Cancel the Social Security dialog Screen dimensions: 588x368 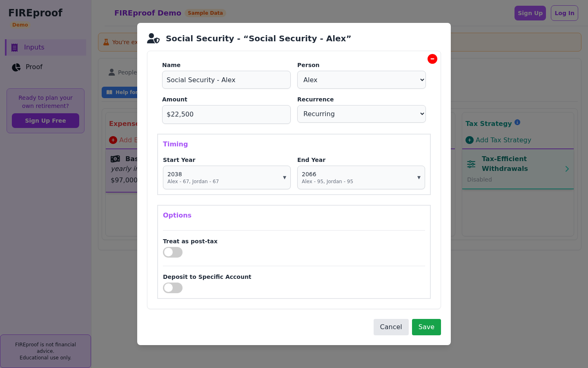pyautogui.click(x=391, y=327)
